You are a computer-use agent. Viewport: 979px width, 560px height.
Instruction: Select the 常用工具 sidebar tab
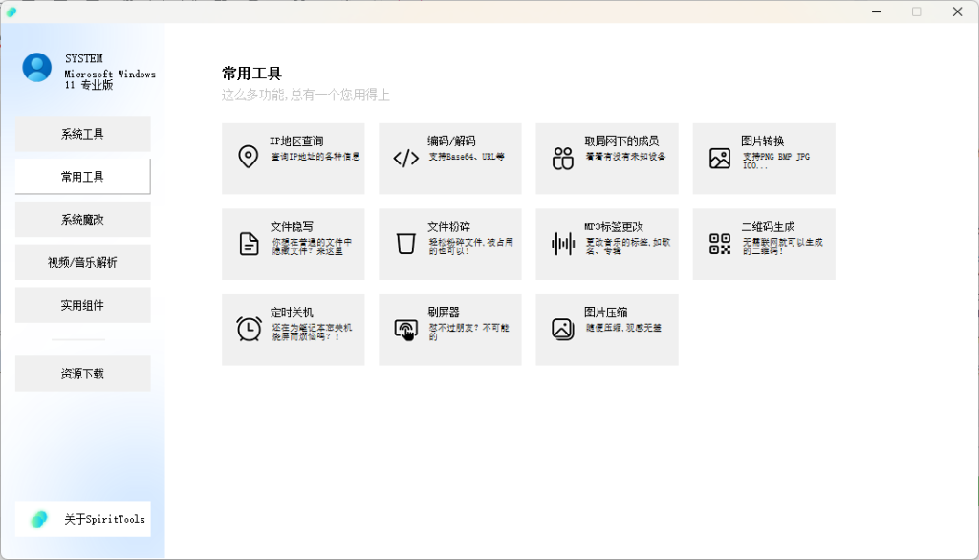pos(82,177)
